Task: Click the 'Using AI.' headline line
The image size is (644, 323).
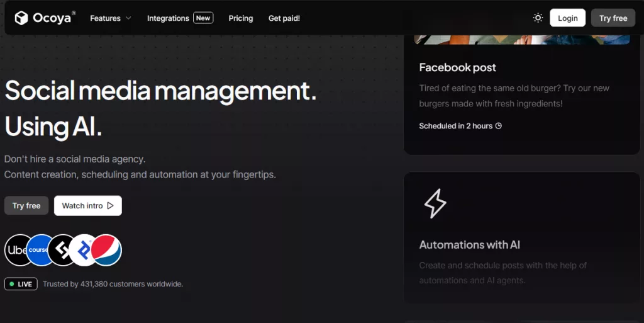Action: (x=53, y=127)
